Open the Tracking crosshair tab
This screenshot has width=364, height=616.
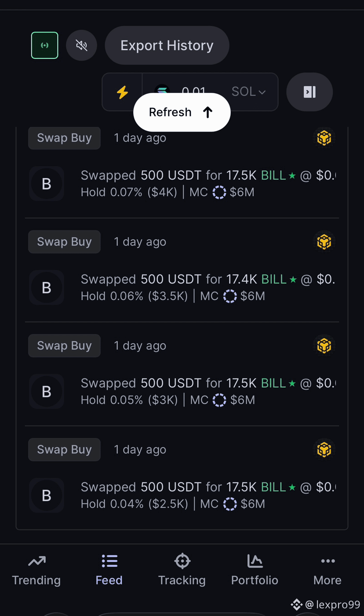(x=182, y=570)
